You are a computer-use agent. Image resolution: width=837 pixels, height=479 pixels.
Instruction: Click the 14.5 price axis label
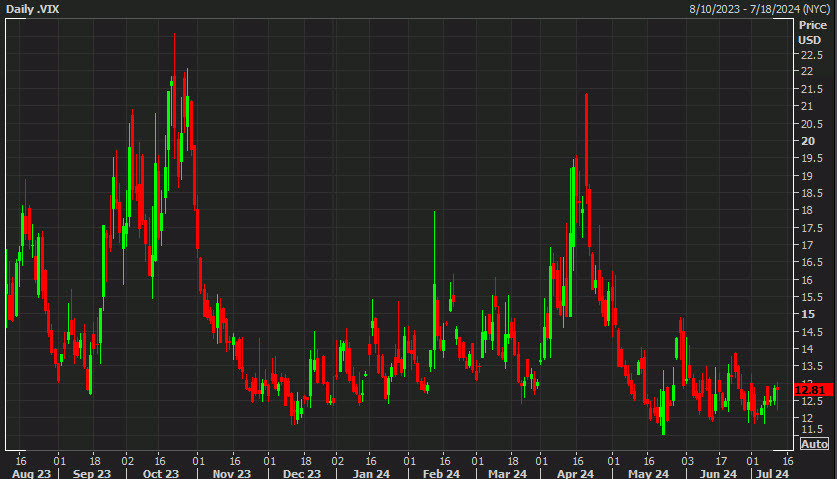point(811,332)
